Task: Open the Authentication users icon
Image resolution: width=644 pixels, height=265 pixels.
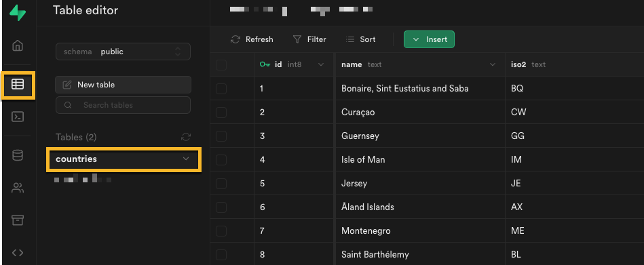Action: [18, 188]
